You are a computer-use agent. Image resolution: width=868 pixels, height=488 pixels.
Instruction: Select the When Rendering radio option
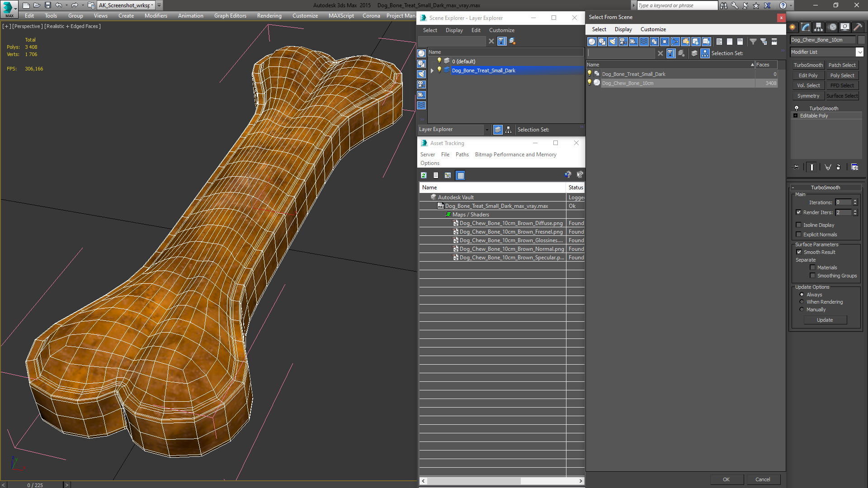coord(802,302)
